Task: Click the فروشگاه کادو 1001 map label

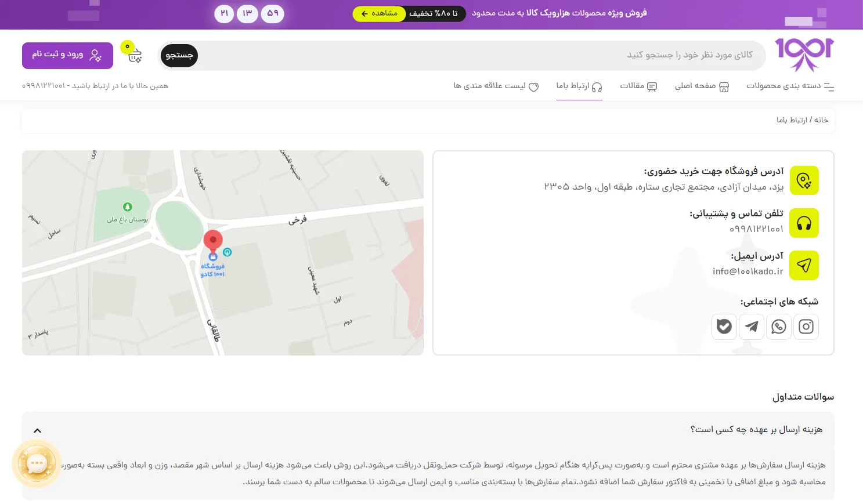Action: coord(212,270)
